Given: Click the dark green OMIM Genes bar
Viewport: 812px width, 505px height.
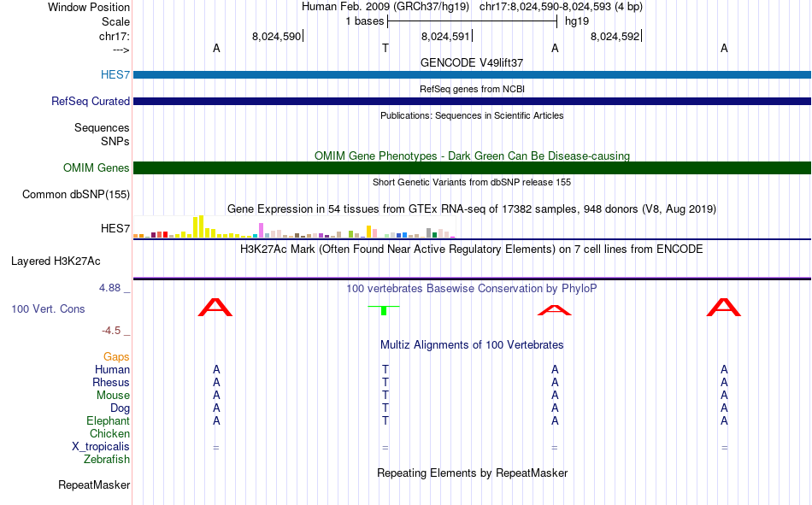Looking at the screenshot, I should (472, 167).
